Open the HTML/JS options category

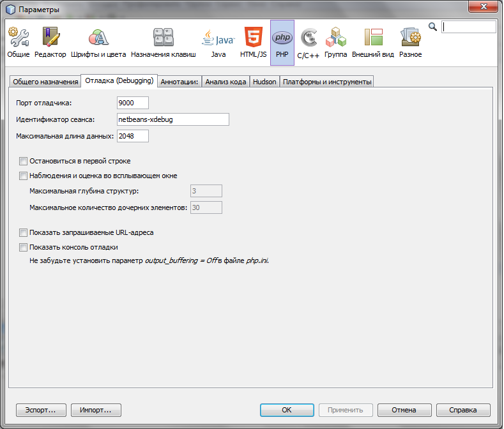(254, 42)
